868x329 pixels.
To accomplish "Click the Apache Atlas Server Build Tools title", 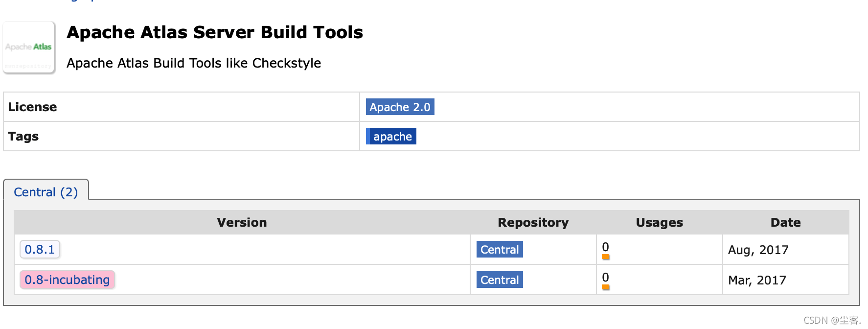I will [215, 32].
